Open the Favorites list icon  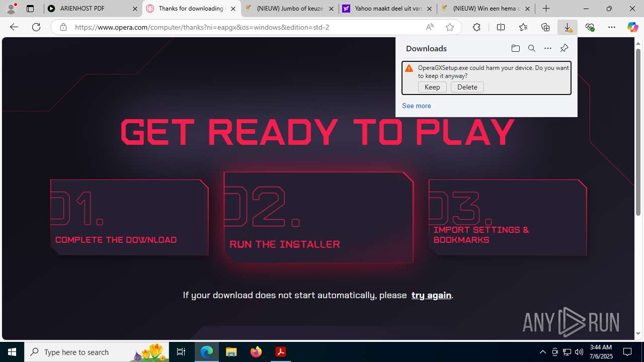[x=523, y=27]
